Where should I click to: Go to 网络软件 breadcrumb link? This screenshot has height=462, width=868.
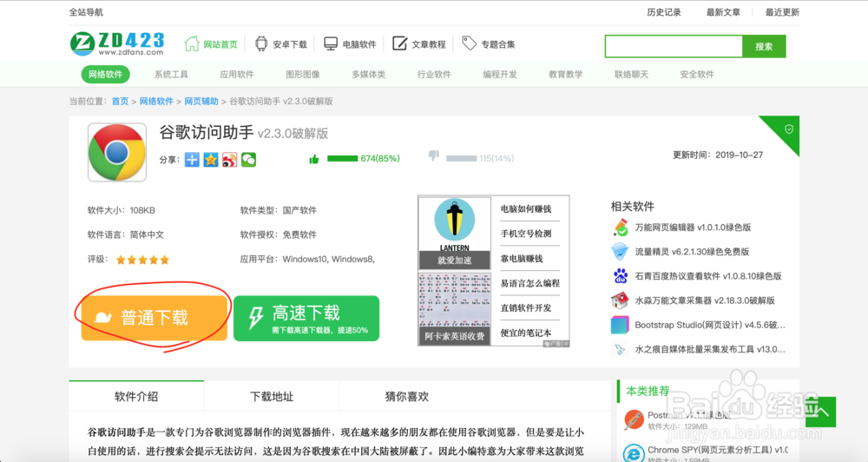click(x=156, y=102)
